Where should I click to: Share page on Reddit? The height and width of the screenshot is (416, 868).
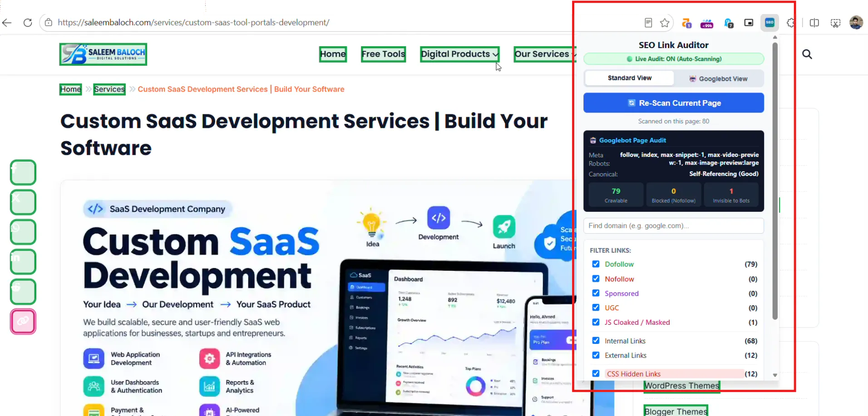pyautogui.click(x=23, y=292)
